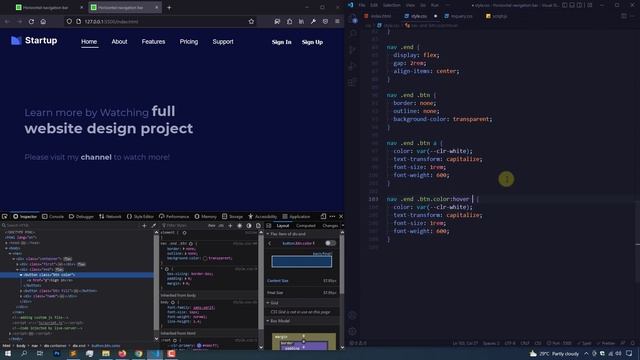This screenshot has width=640, height=360.
Task: Close the DevTools panel
Action: pyautogui.click(x=341, y=216)
